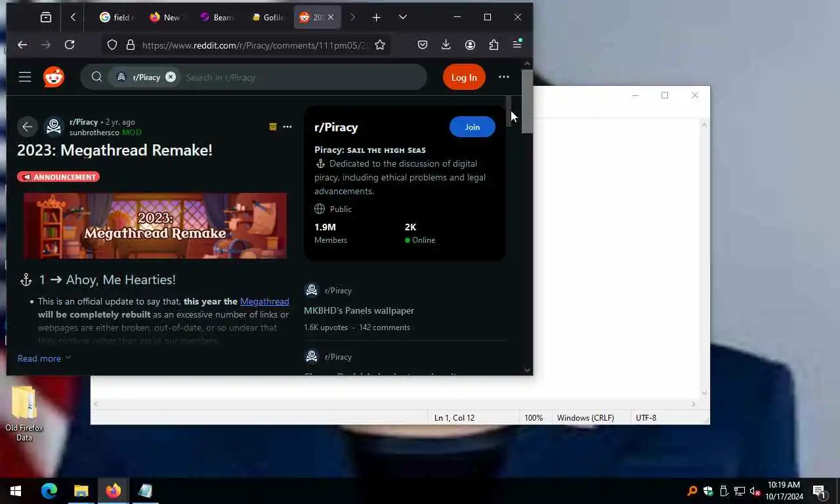Click the Log In button
Image resolution: width=840 pixels, height=504 pixels.
point(464,77)
